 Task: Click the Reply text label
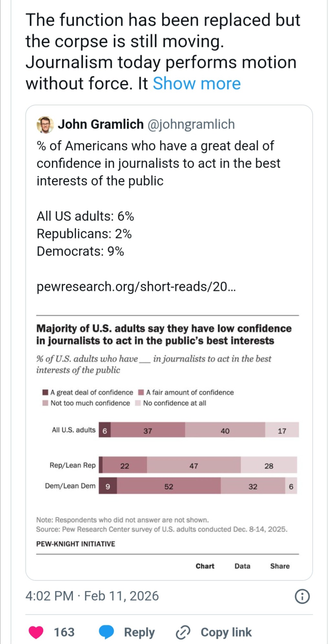click(x=139, y=632)
